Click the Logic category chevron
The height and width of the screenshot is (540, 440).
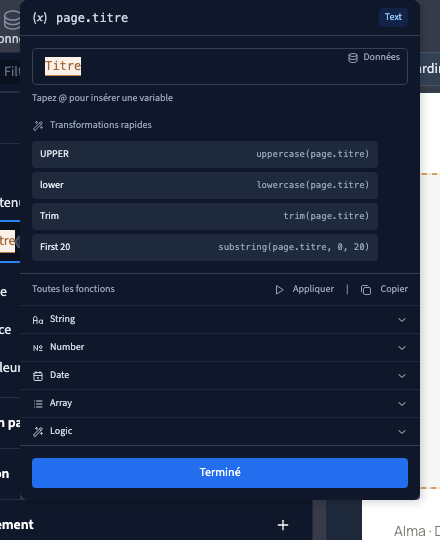pyautogui.click(x=402, y=432)
